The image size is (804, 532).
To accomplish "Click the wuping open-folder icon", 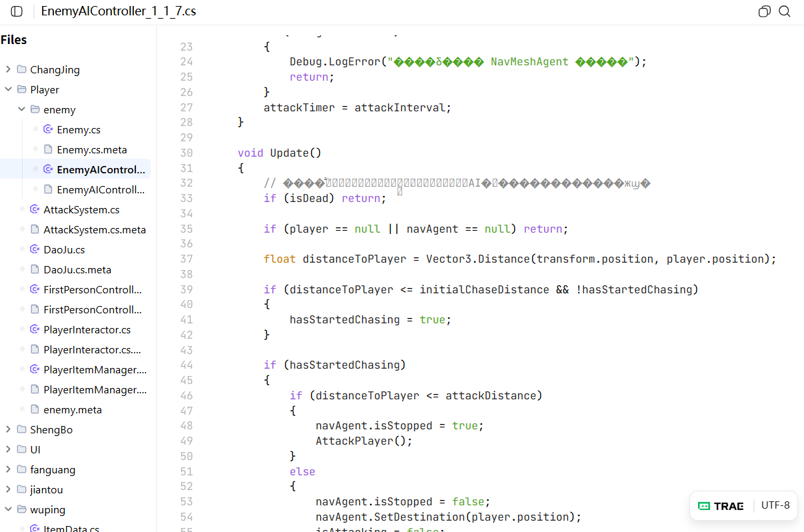I will click(22, 509).
